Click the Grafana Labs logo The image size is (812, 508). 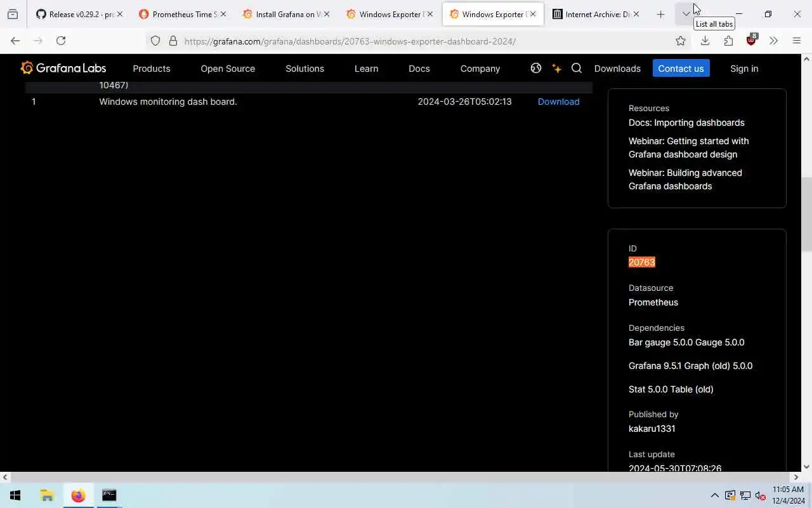tap(63, 68)
